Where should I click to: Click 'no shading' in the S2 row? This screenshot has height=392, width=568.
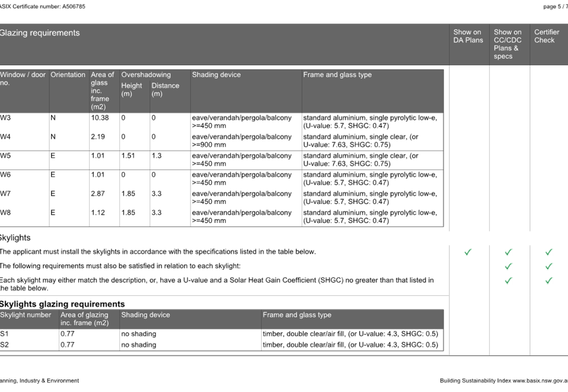pyautogui.click(x=139, y=345)
